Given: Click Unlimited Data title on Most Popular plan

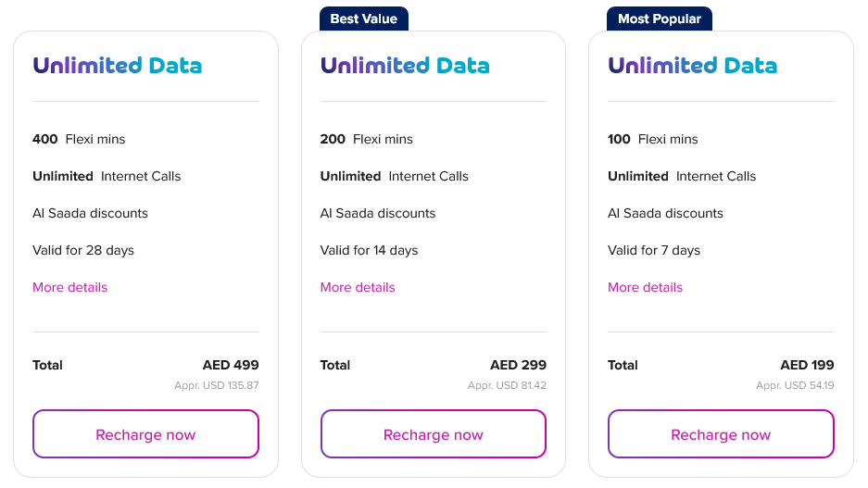Looking at the screenshot, I should [x=692, y=66].
